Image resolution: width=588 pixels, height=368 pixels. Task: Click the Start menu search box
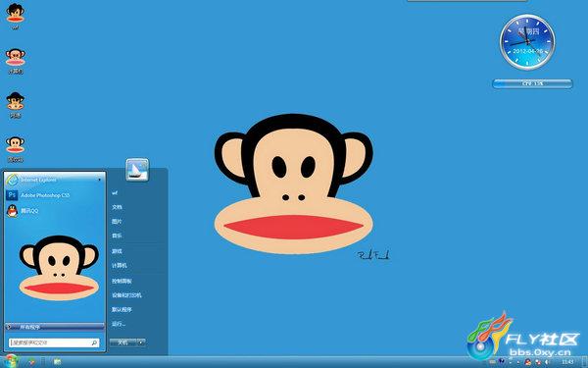[x=54, y=342]
